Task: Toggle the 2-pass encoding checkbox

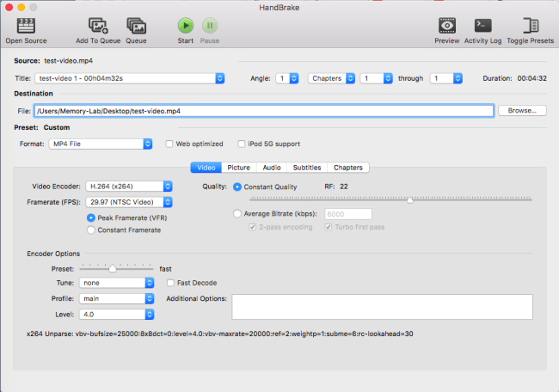Action: (252, 227)
